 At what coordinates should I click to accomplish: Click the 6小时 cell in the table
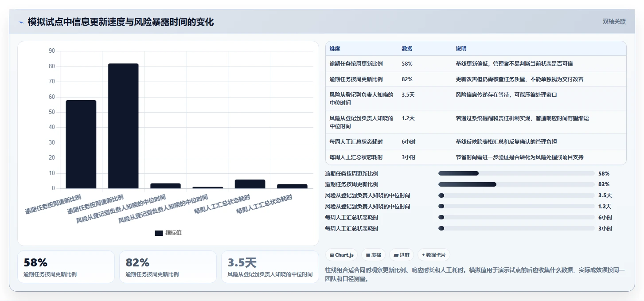(408, 142)
